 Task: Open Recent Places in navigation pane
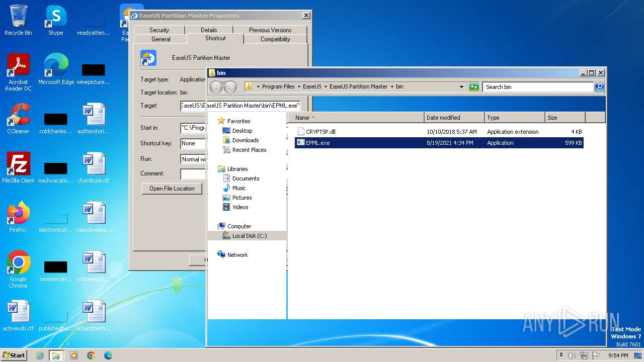click(x=249, y=150)
